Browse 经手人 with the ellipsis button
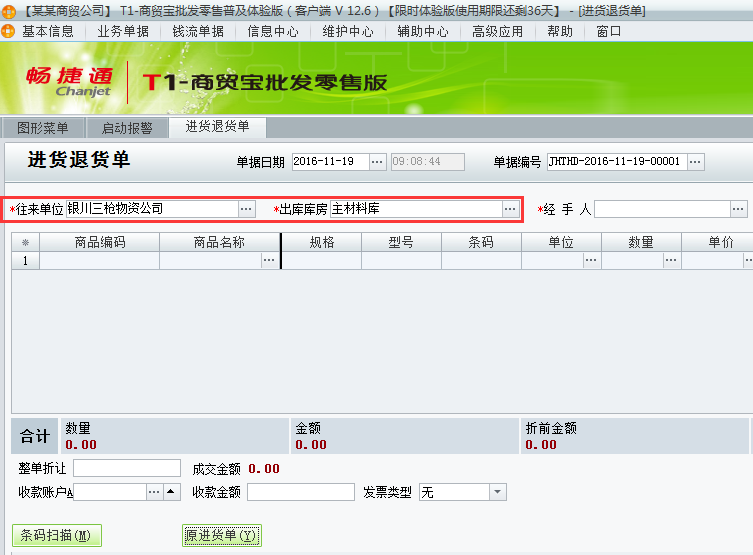The image size is (753, 555). tap(738, 209)
